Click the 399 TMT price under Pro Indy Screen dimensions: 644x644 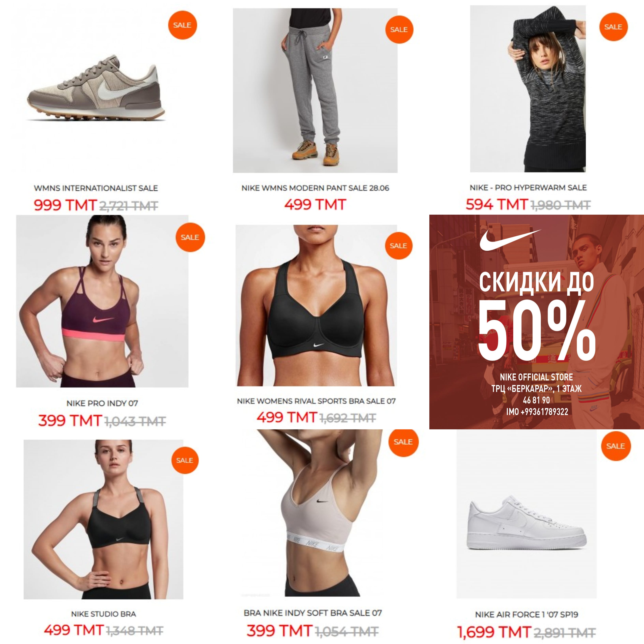click(70, 420)
